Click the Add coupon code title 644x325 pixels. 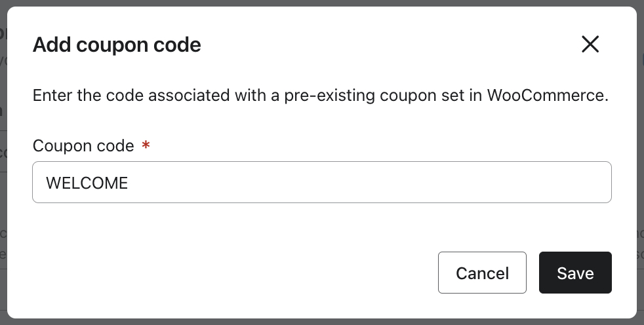[117, 45]
